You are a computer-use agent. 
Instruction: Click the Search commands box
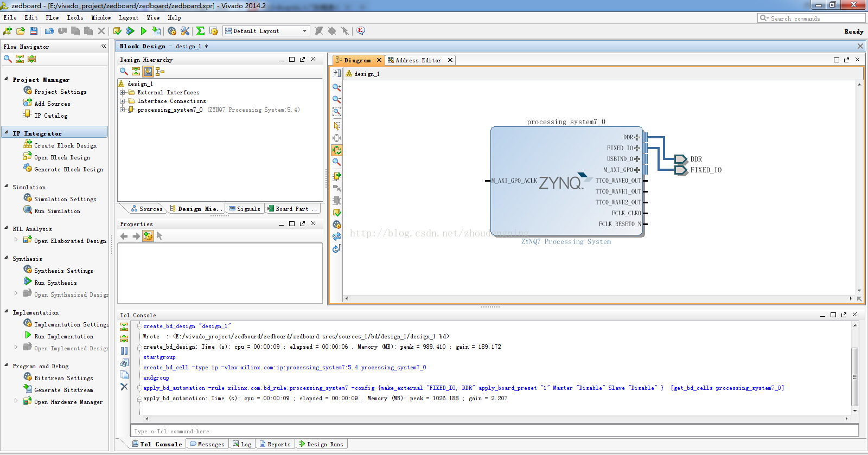coord(811,18)
